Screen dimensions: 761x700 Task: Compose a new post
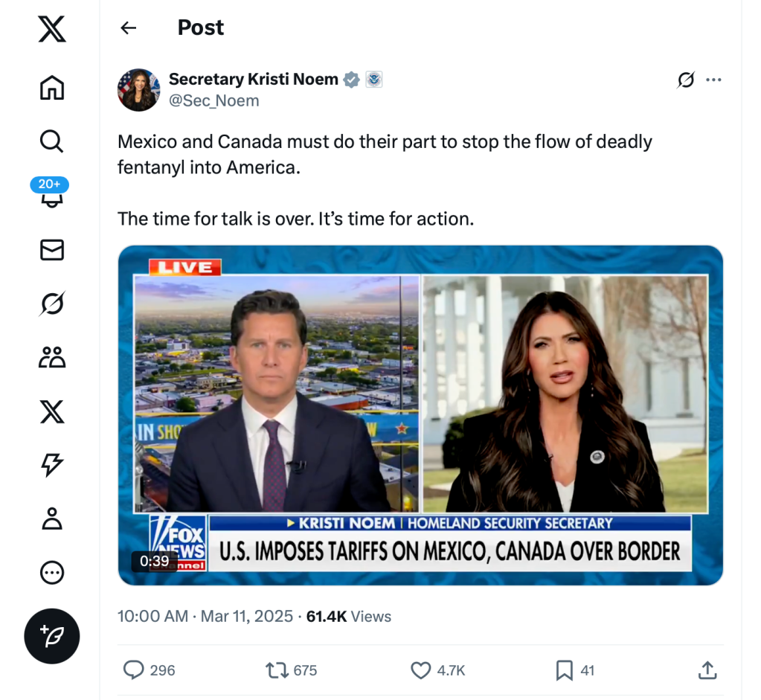[51, 635]
